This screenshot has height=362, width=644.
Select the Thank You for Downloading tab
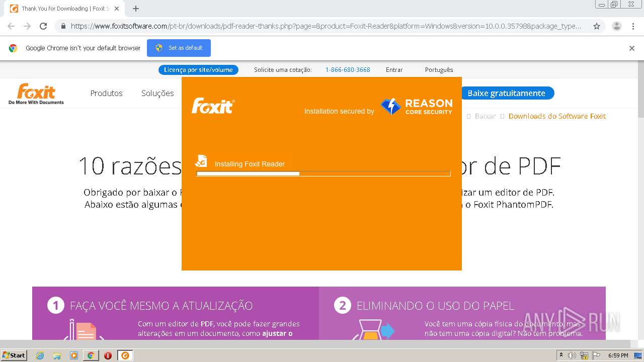pyautogui.click(x=64, y=9)
